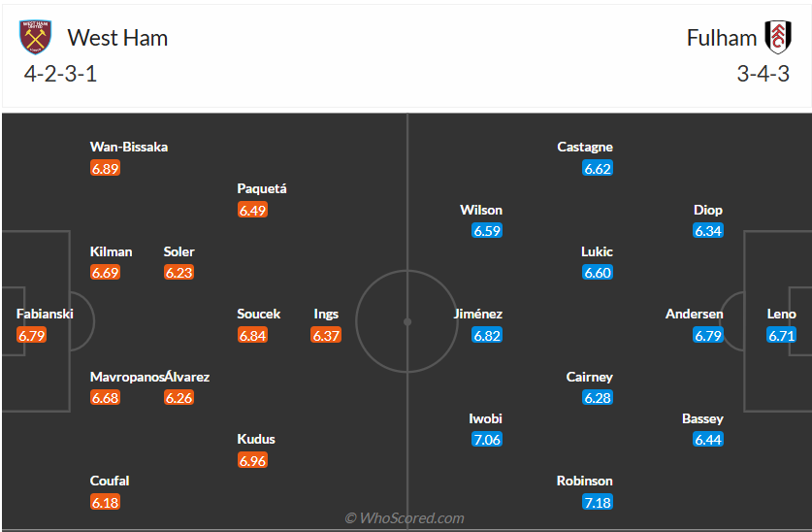Click player name Andersen
812x532 pixels.
[694, 314]
